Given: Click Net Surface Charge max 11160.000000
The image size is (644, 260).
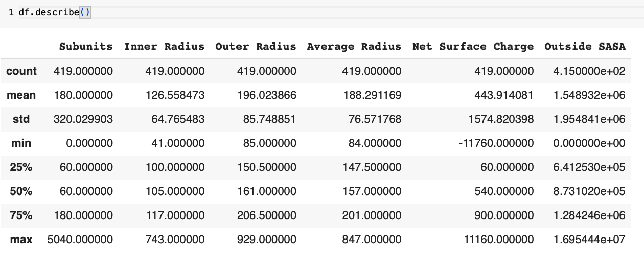Looking at the screenshot, I should [498, 240].
